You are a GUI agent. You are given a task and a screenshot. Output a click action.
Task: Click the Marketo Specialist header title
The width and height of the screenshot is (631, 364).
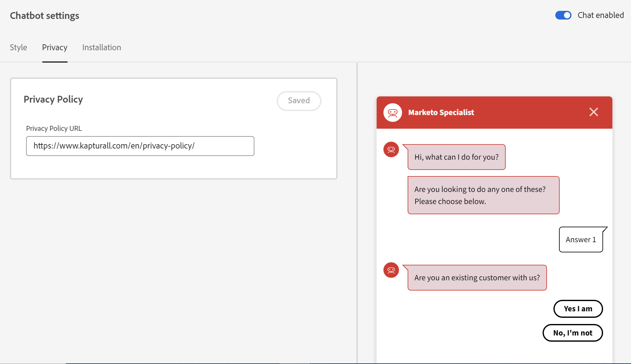click(441, 113)
